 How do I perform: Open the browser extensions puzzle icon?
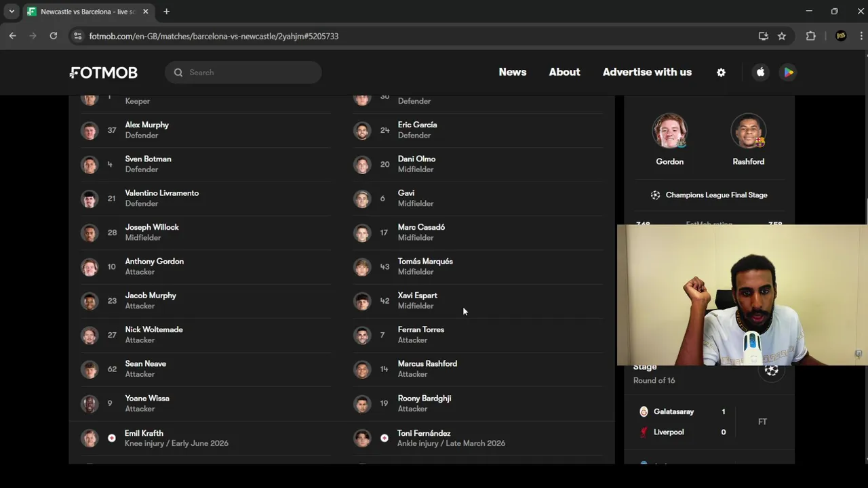coord(810,36)
